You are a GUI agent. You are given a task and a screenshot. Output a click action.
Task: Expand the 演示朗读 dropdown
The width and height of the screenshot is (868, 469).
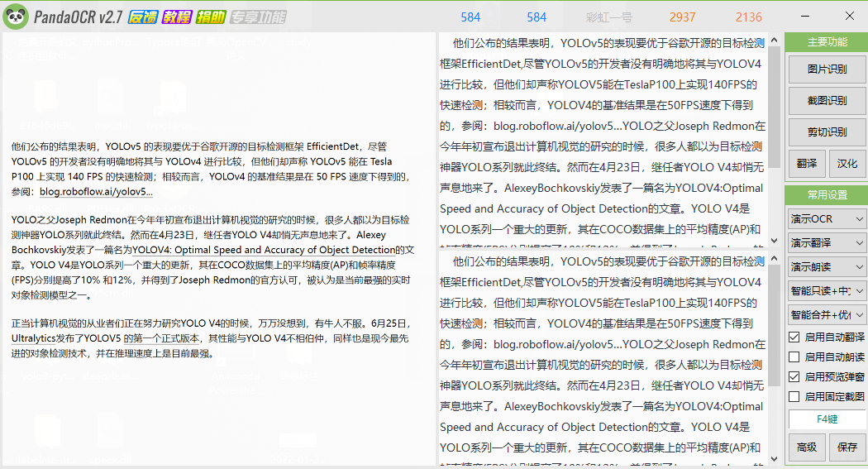(x=827, y=267)
